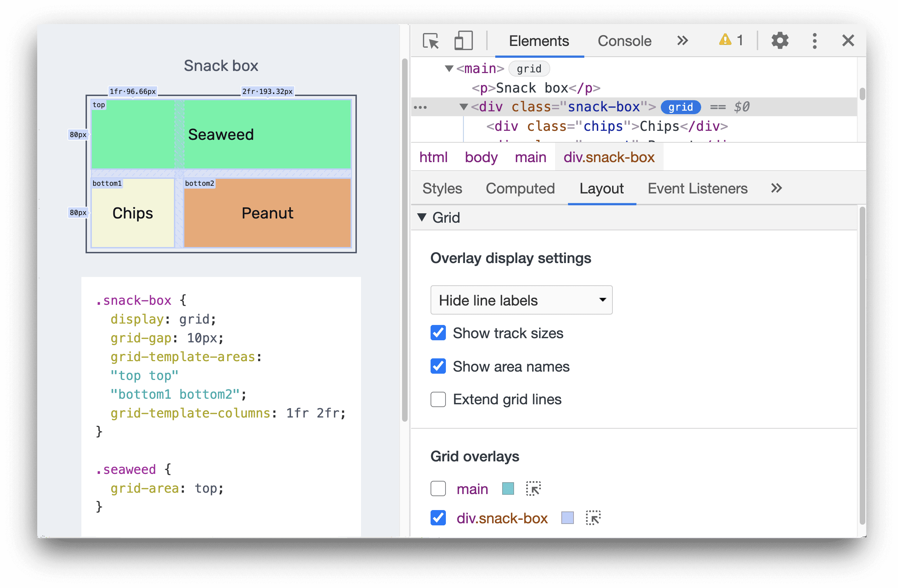Click the device toggle/responsive icon
Screen dimensions: 898x588
(459, 41)
